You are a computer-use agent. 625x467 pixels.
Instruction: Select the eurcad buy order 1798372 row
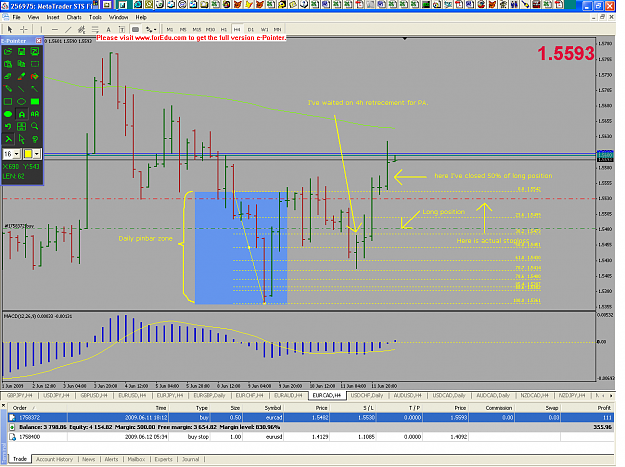(311, 418)
